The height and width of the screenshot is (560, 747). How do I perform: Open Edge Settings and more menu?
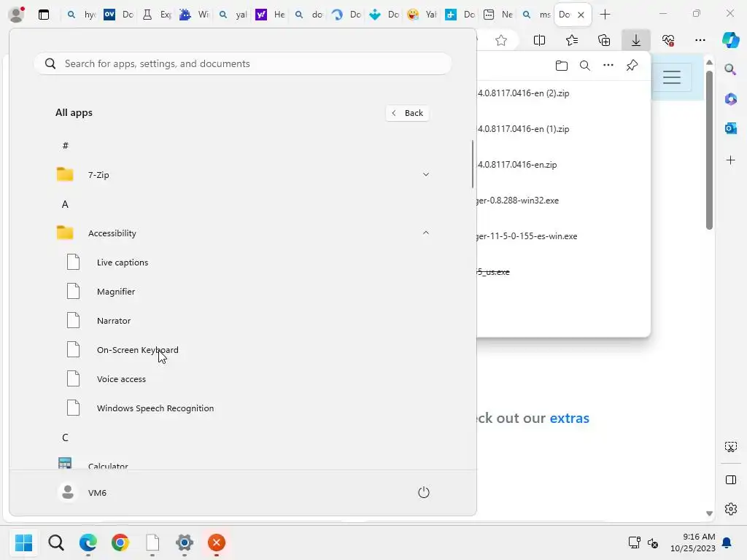[x=700, y=41]
